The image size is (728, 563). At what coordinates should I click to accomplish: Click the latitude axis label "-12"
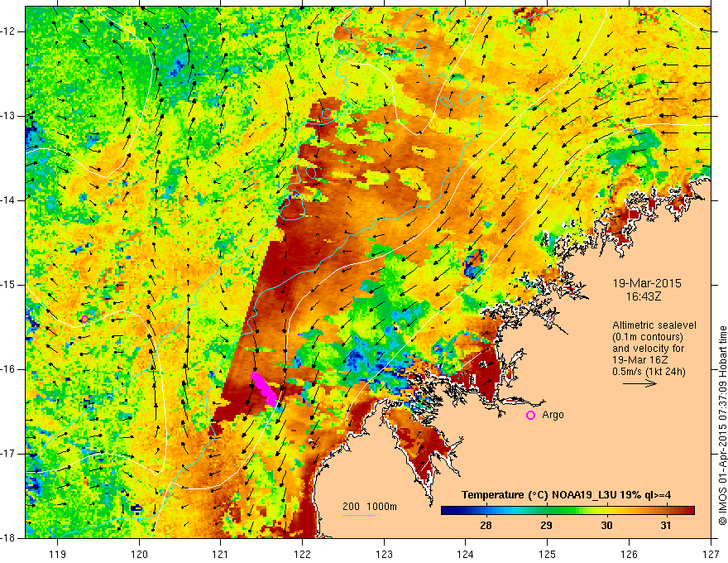(x=9, y=31)
